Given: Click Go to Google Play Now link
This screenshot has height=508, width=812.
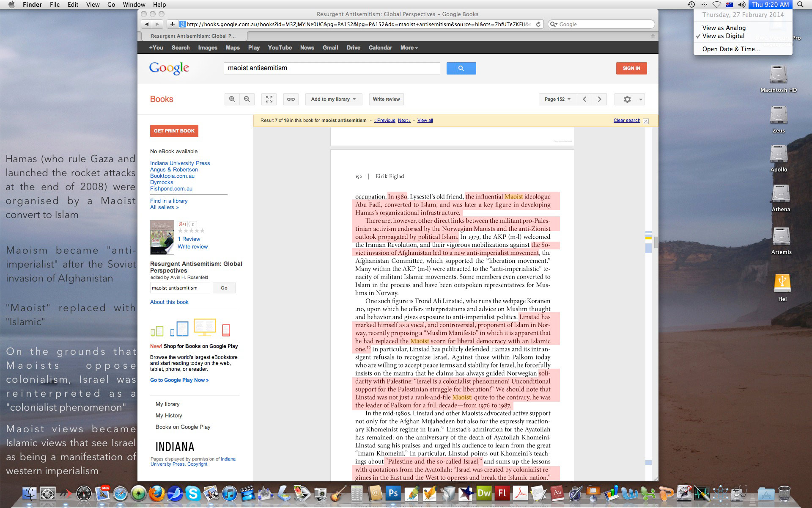Looking at the screenshot, I should pyautogui.click(x=179, y=380).
